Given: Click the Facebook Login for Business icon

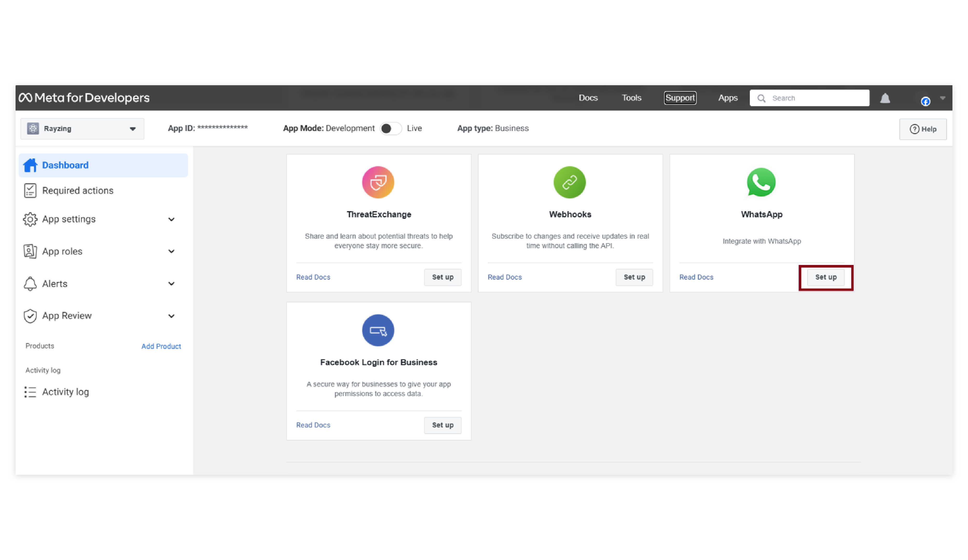Looking at the screenshot, I should coord(378,331).
